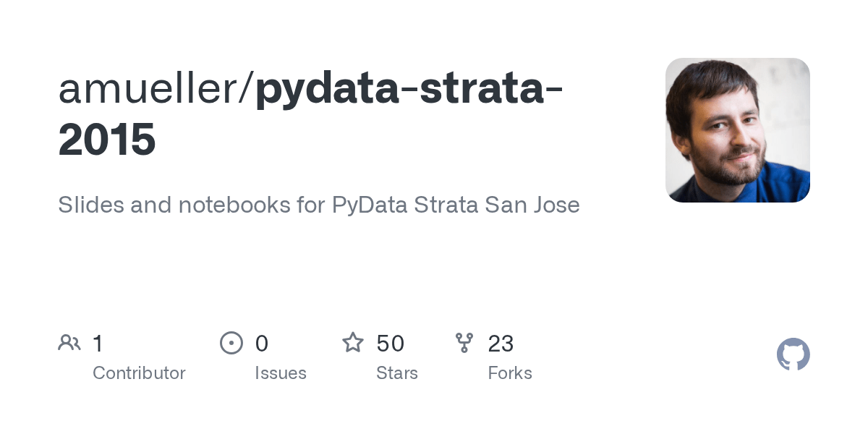868x434 pixels.
Task: Open the 'Issues' label
Action: (x=281, y=373)
